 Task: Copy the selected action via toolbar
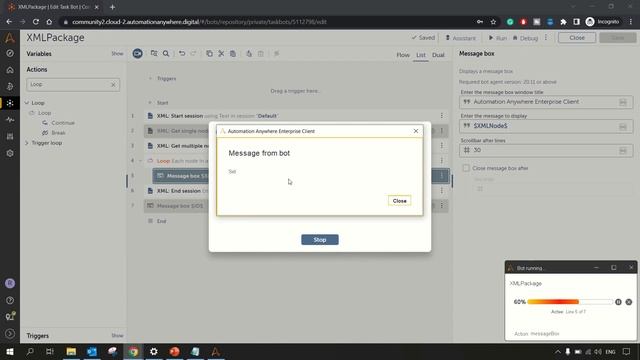point(209,53)
